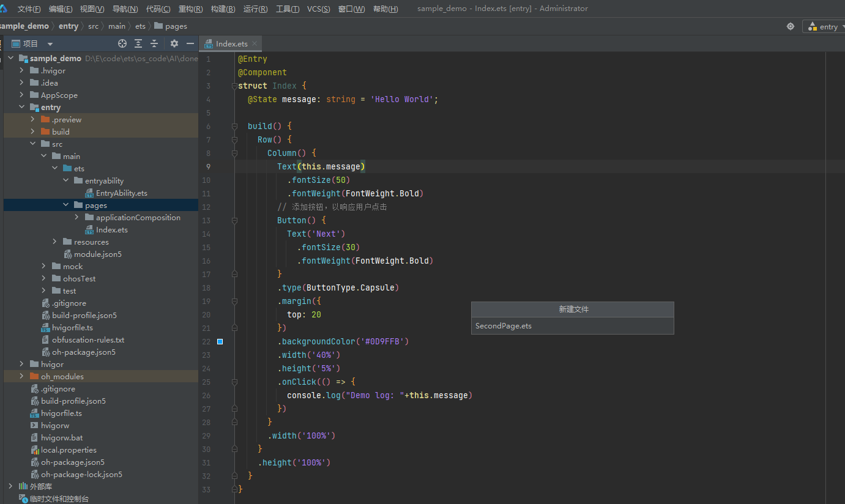This screenshot has height=504, width=845.
Task: Click the target icon near entry run configuration
Action: point(791,26)
